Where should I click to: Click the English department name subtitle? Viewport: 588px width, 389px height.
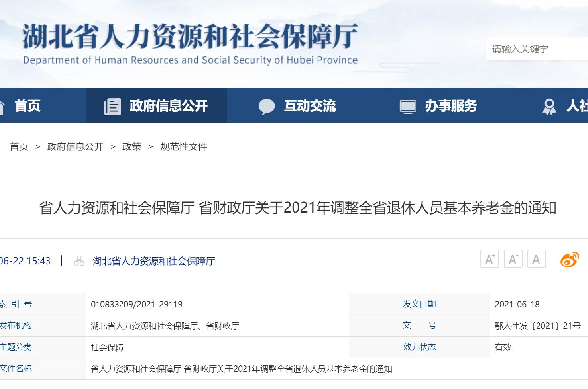(190, 60)
